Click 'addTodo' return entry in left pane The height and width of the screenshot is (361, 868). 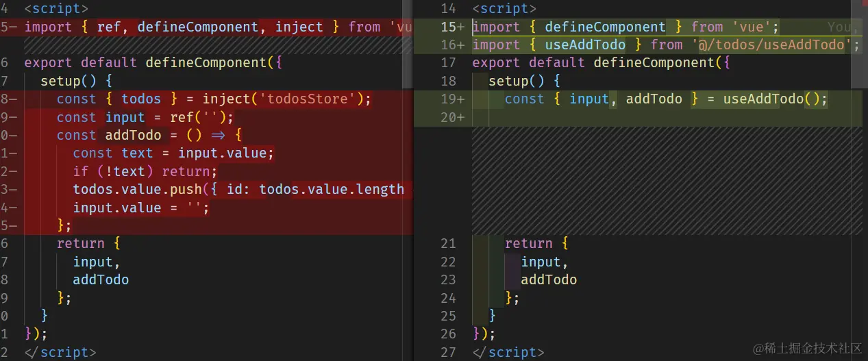click(x=101, y=279)
